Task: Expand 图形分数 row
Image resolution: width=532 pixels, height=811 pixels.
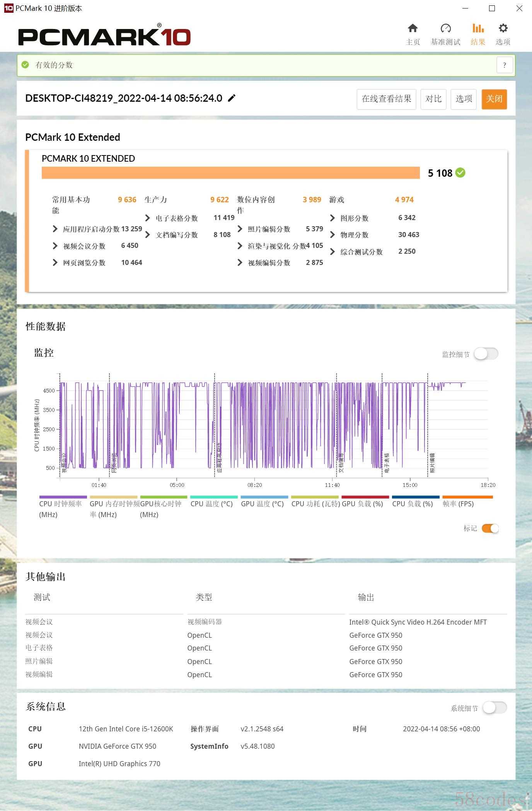Action: tap(332, 218)
